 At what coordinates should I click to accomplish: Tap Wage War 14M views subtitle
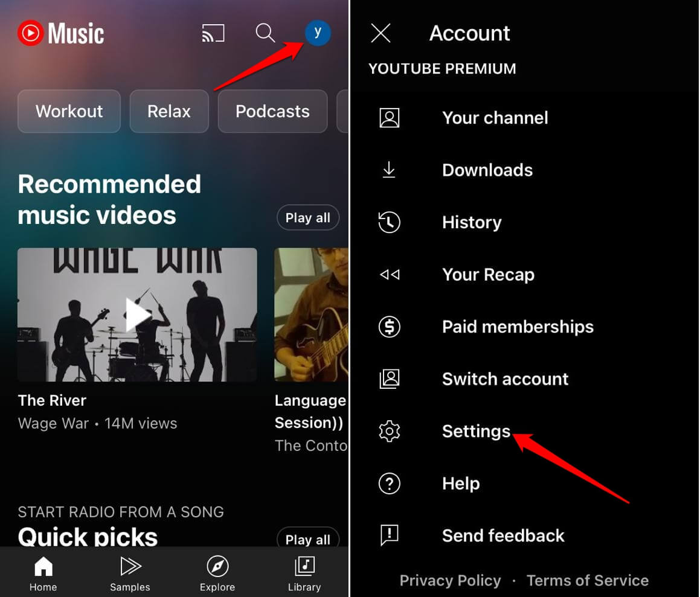(x=97, y=423)
